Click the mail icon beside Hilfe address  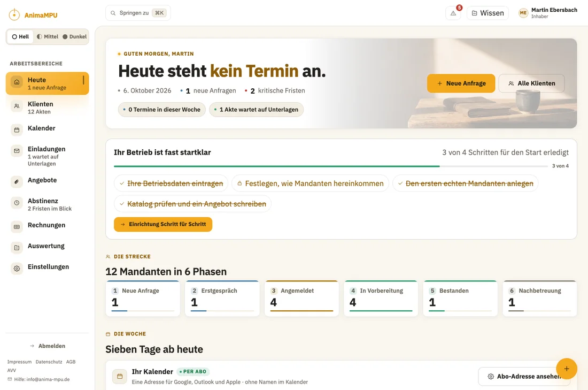point(10,379)
